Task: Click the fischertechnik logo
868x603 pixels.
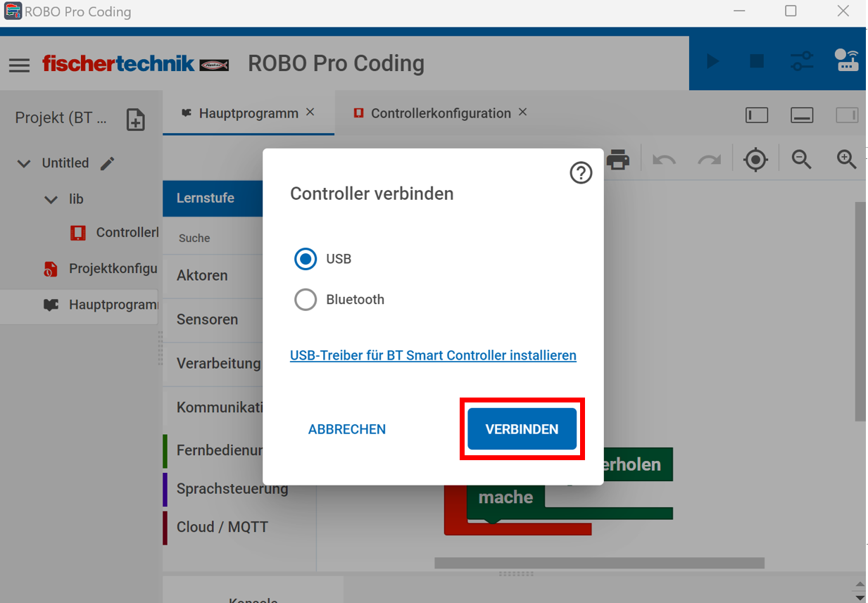Action: click(135, 64)
